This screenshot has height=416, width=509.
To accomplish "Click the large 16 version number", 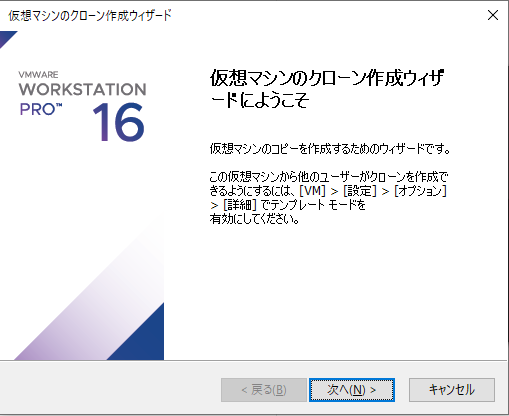I will [x=118, y=122].
